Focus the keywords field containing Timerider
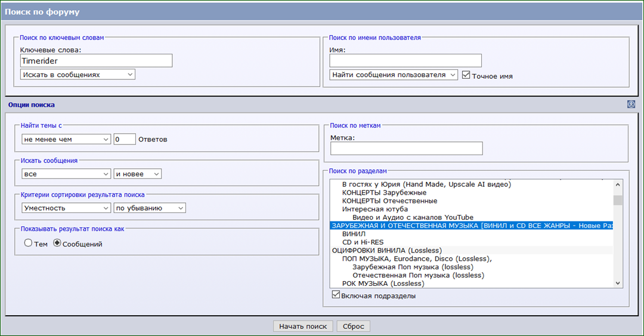Viewport: 644px width, 336px height. point(96,60)
